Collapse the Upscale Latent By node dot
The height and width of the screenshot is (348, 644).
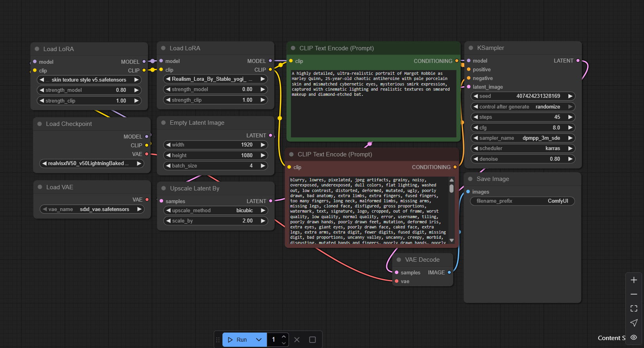[x=163, y=188]
